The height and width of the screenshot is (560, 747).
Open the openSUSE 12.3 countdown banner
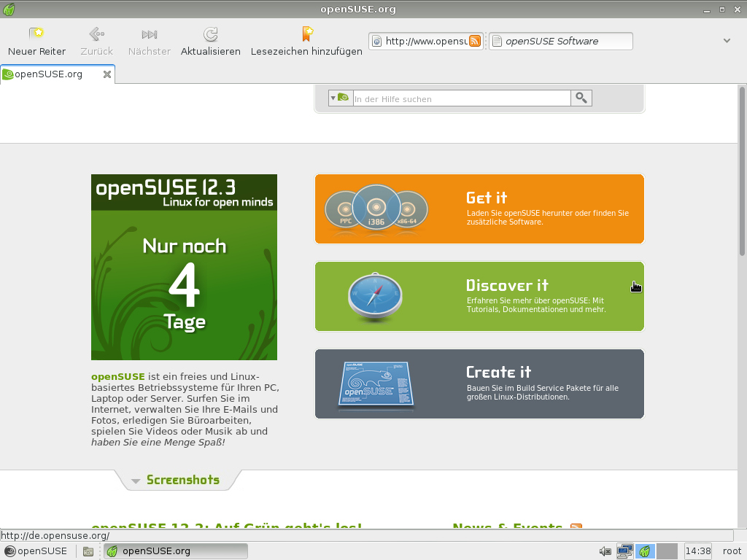pos(184,267)
